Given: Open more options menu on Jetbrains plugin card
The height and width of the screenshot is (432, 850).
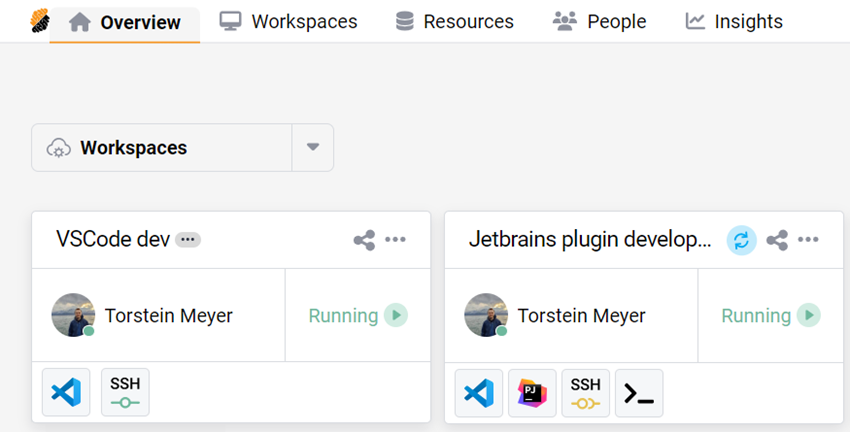Looking at the screenshot, I should click(x=808, y=240).
